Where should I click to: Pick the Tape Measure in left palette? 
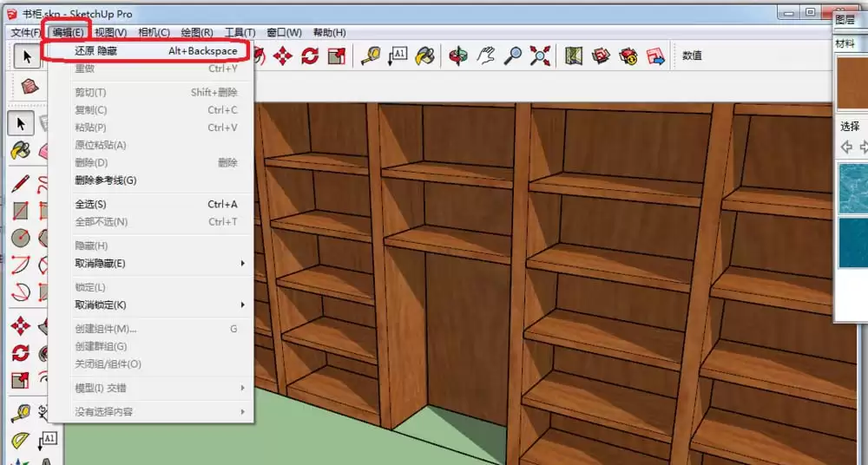[x=21, y=413]
